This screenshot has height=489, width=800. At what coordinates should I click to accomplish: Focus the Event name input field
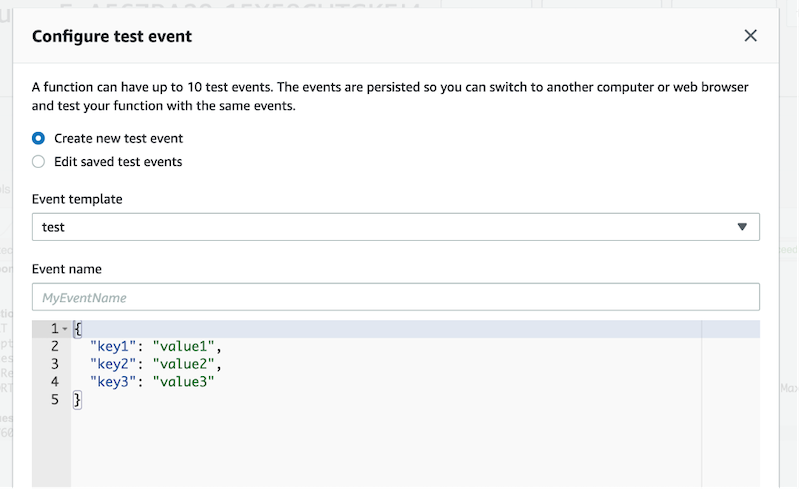coord(395,297)
